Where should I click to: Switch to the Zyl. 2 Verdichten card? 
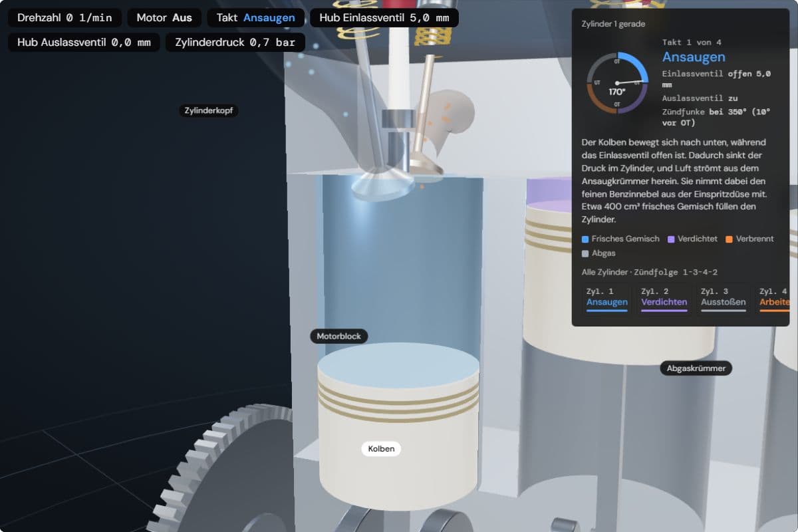pyautogui.click(x=664, y=299)
